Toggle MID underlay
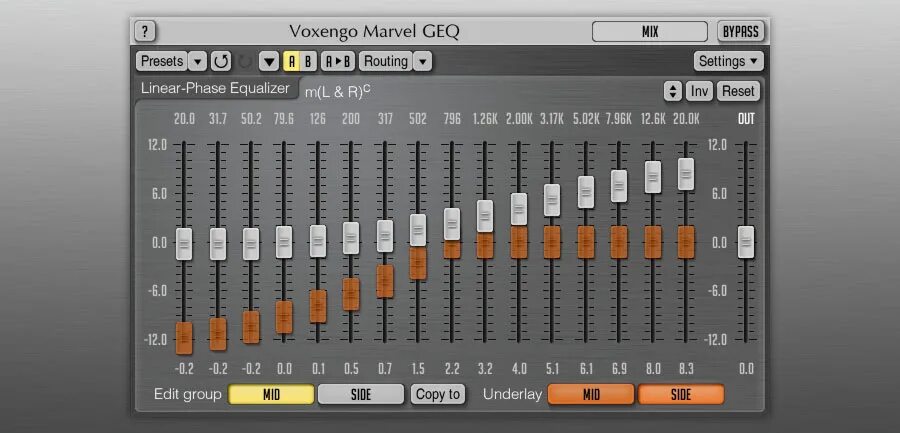Screen dimensions: 900x433 591,395
